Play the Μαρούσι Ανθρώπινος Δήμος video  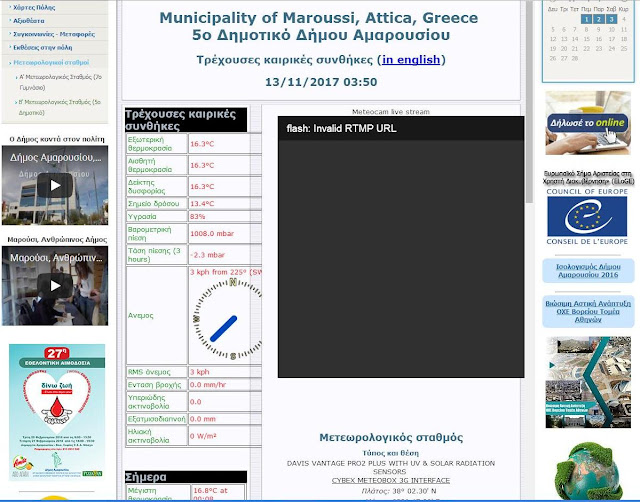click(55, 286)
